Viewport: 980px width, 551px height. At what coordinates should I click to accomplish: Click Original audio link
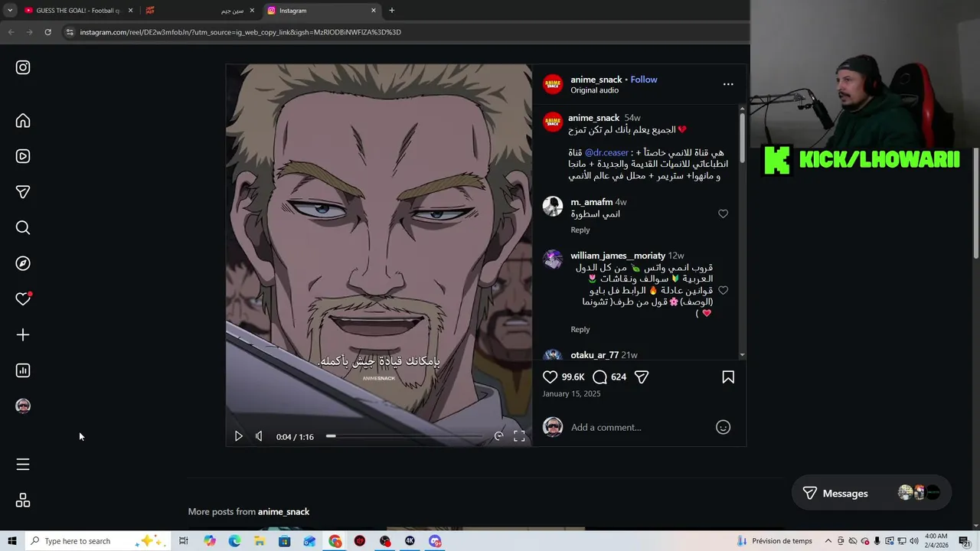pyautogui.click(x=594, y=90)
